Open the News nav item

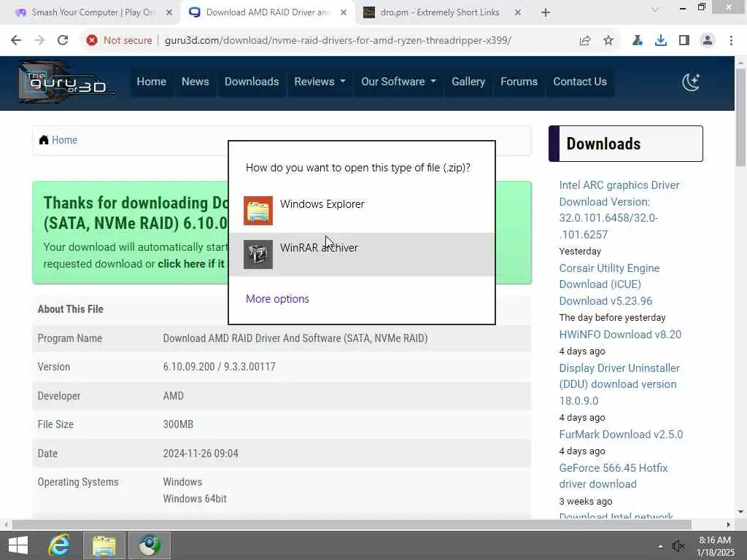point(196,82)
